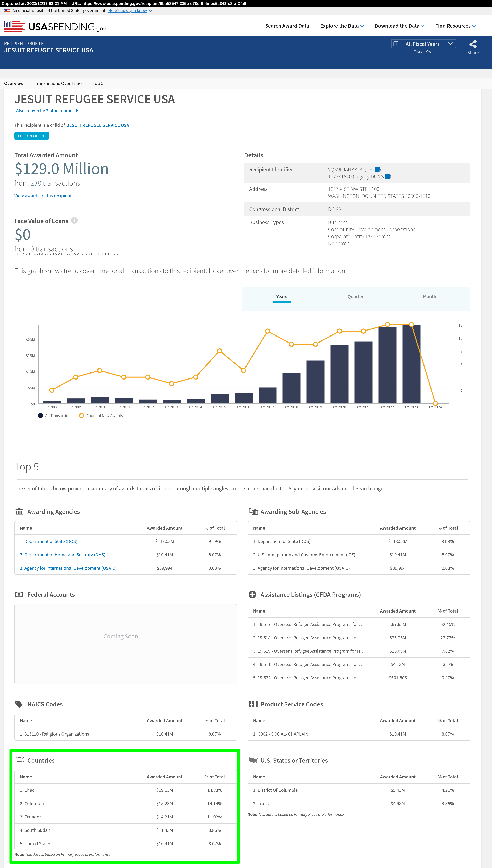Click U.S. Immigration and Customs Enforcement row
Screen dimensions: 492x868
point(359,554)
